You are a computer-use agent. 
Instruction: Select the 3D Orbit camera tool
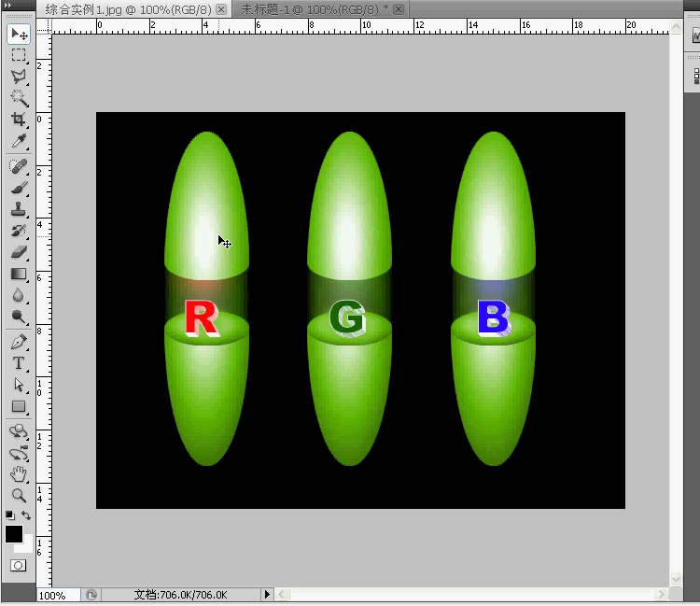coord(19,453)
